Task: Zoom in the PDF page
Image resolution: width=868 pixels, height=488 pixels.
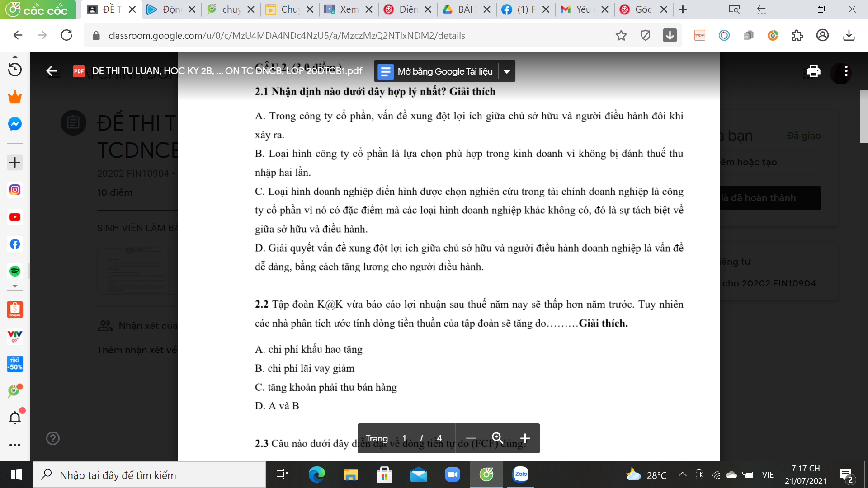Action: pos(525,438)
